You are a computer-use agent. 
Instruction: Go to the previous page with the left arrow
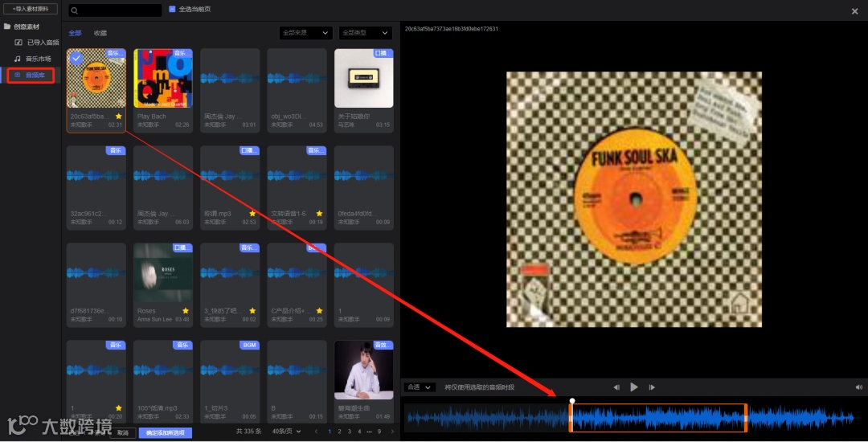316,432
